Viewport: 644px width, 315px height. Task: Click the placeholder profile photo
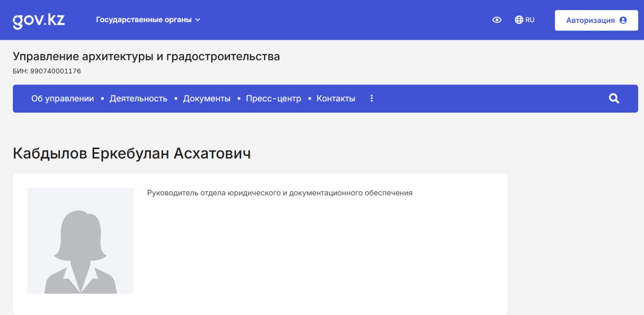(x=80, y=240)
